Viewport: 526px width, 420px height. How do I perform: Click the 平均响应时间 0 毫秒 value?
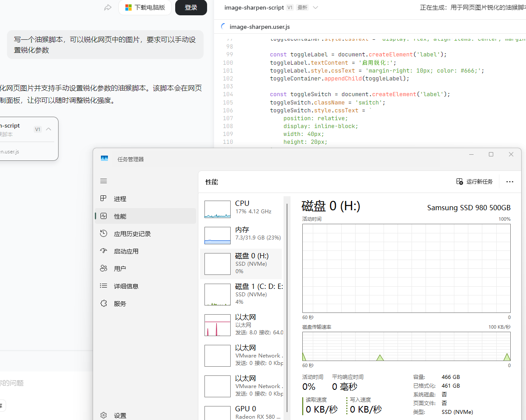point(345,387)
